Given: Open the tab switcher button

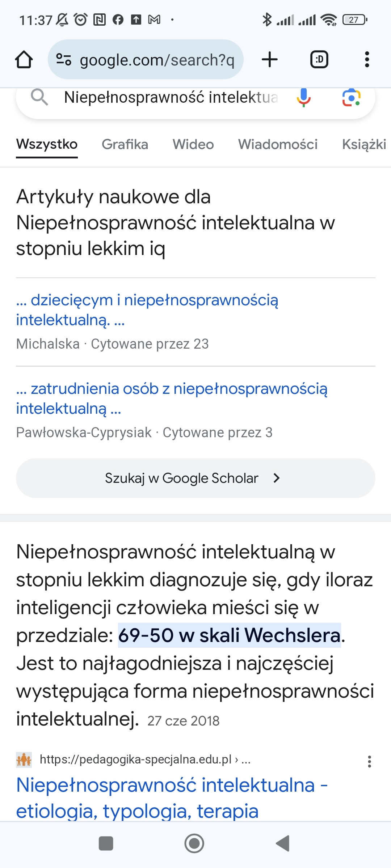Looking at the screenshot, I should point(319,60).
